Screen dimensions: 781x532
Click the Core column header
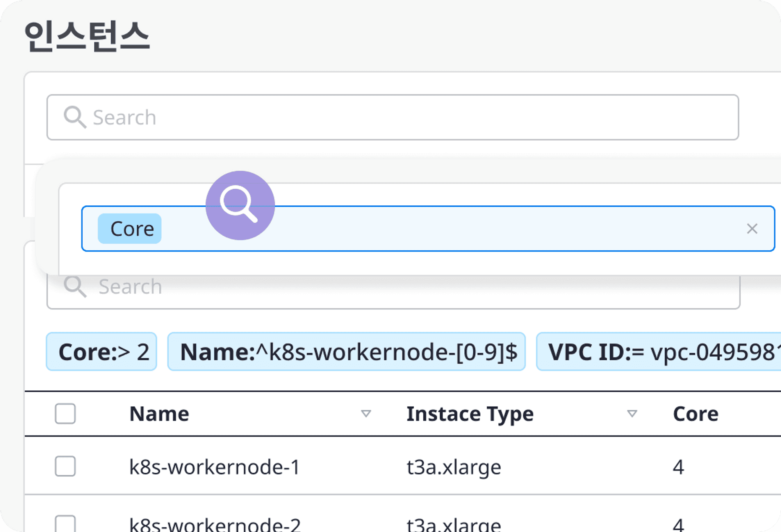click(696, 414)
